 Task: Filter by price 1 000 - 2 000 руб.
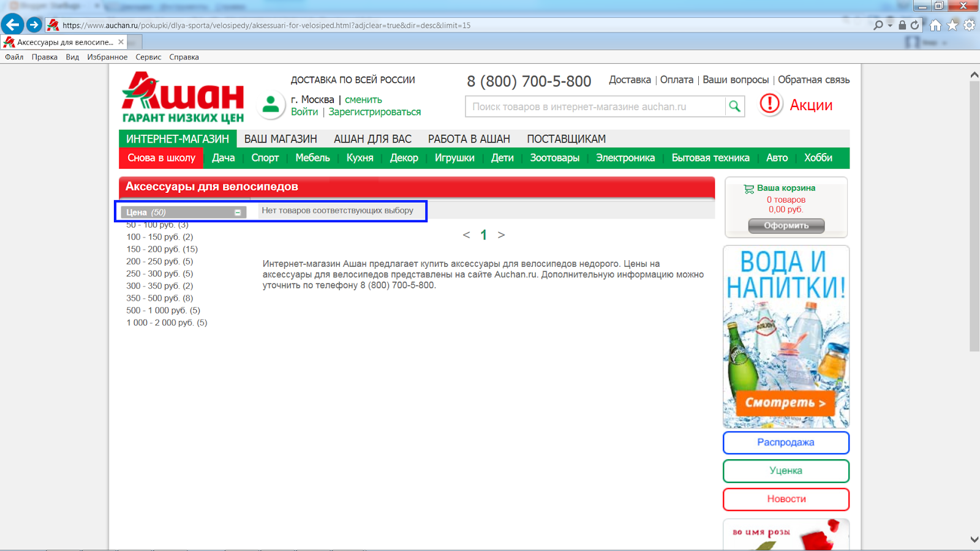167,323
